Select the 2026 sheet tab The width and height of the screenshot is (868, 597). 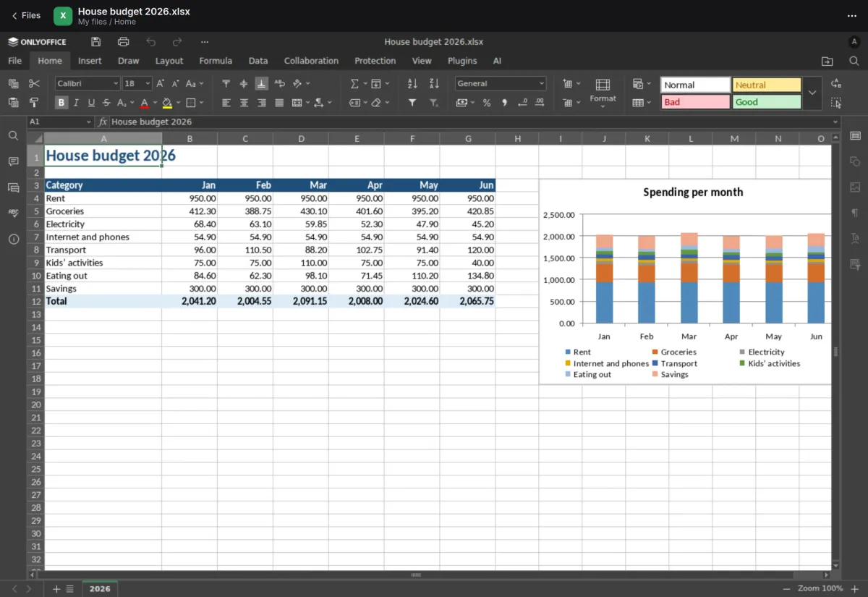[x=100, y=589]
